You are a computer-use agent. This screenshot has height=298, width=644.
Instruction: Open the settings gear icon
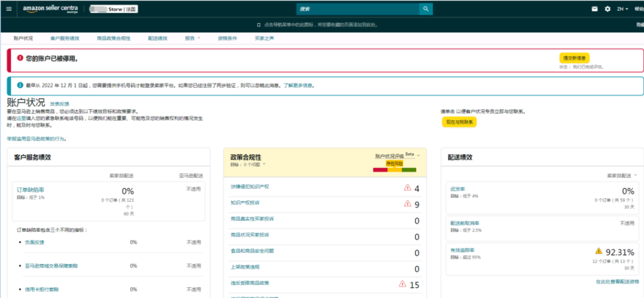(x=608, y=8)
